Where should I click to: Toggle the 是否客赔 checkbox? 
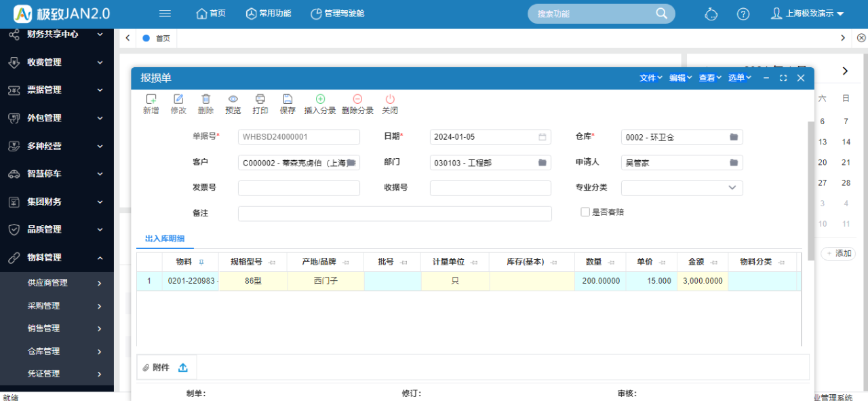click(x=585, y=212)
